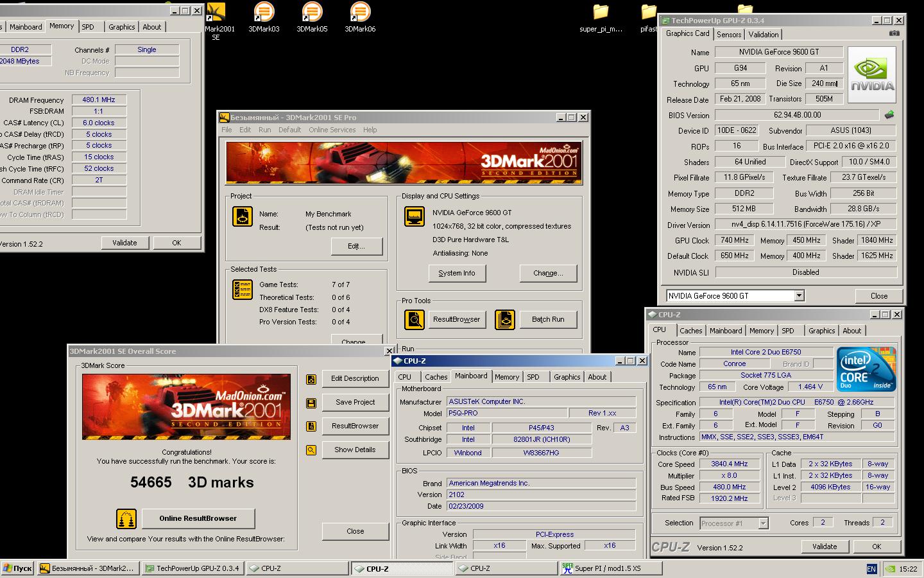Click the Edit... project button
The width and height of the screenshot is (924, 578).
click(356, 246)
